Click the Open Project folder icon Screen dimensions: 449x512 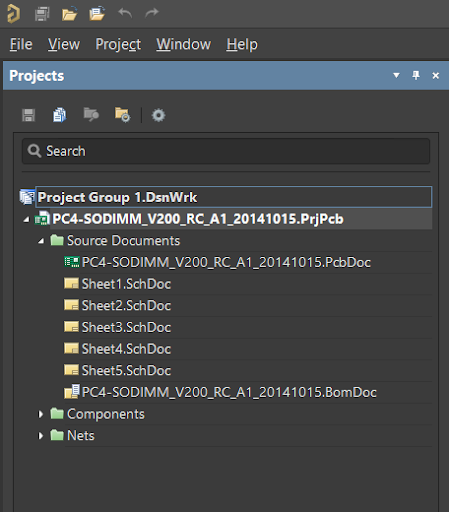(x=97, y=14)
